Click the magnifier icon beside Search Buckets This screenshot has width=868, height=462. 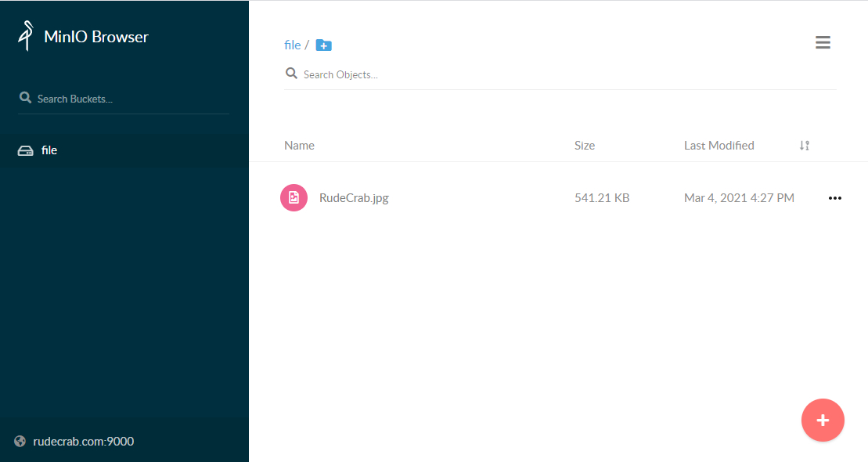click(26, 98)
